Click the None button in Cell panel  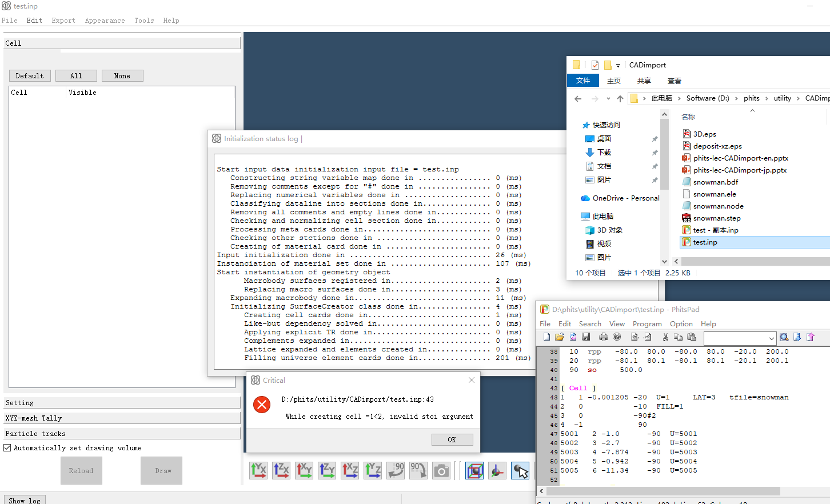click(x=122, y=76)
